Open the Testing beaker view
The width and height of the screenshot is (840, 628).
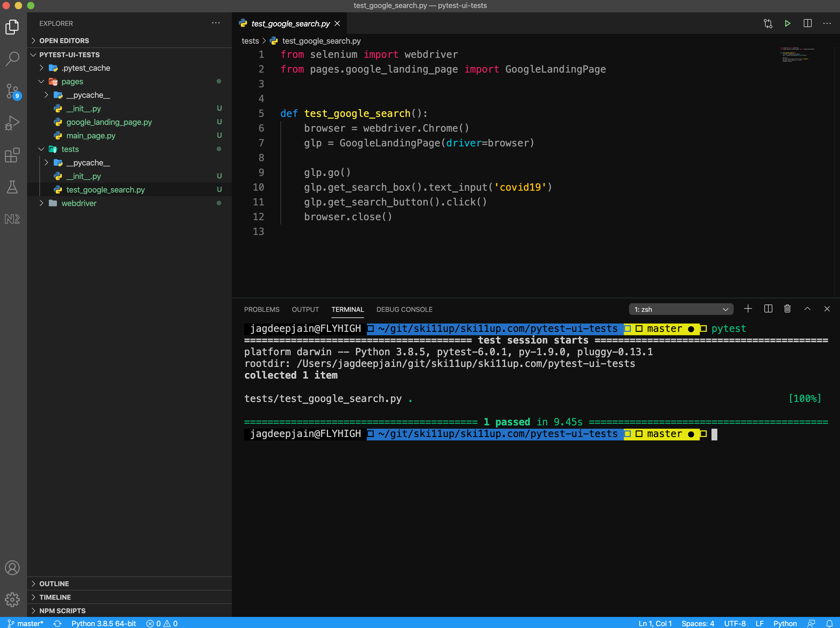point(13,187)
